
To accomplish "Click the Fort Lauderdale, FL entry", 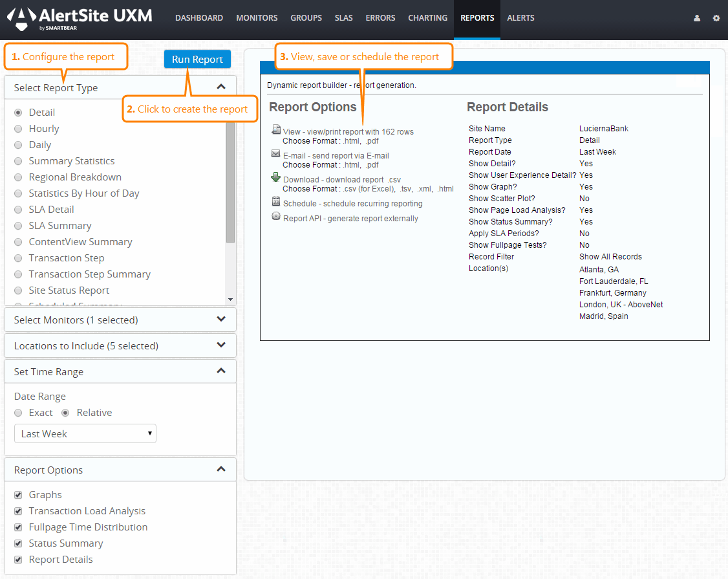I will tap(614, 281).
